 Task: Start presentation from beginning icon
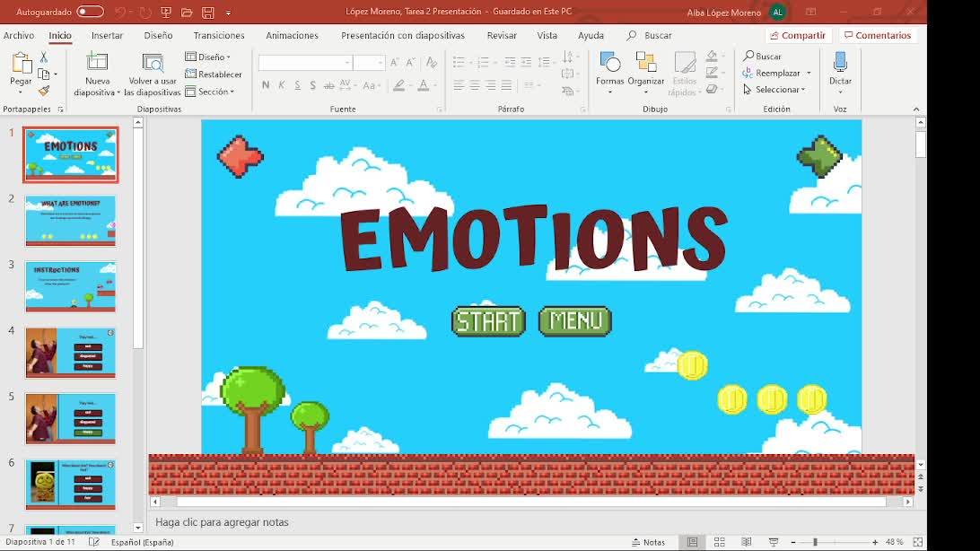click(x=166, y=12)
